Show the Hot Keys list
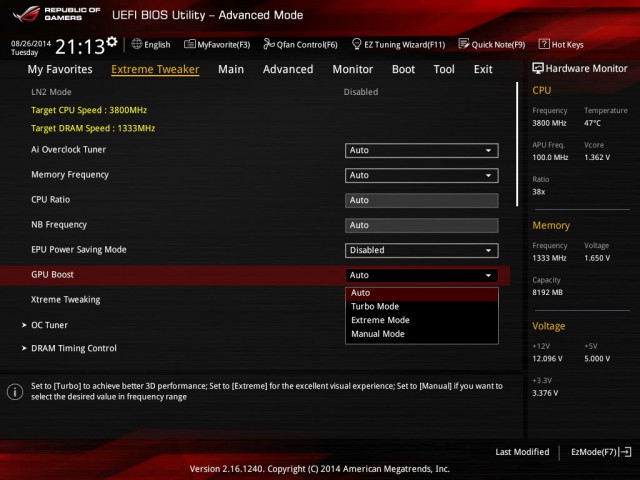The width and height of the screenshot is (640, 480). (x=561, y=44)
